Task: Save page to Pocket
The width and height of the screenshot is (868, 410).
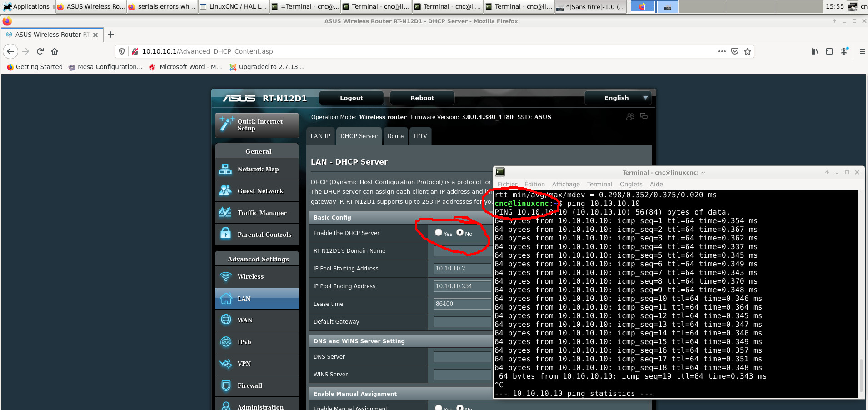Action: [735, 51]
